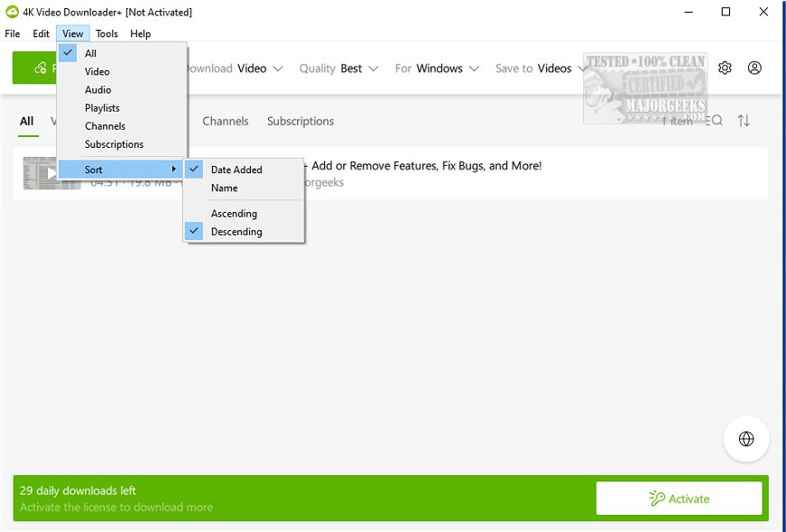Select All in the View menu
Image resolution: width=786 pixels, height=532 pixels.
[123, 53]
